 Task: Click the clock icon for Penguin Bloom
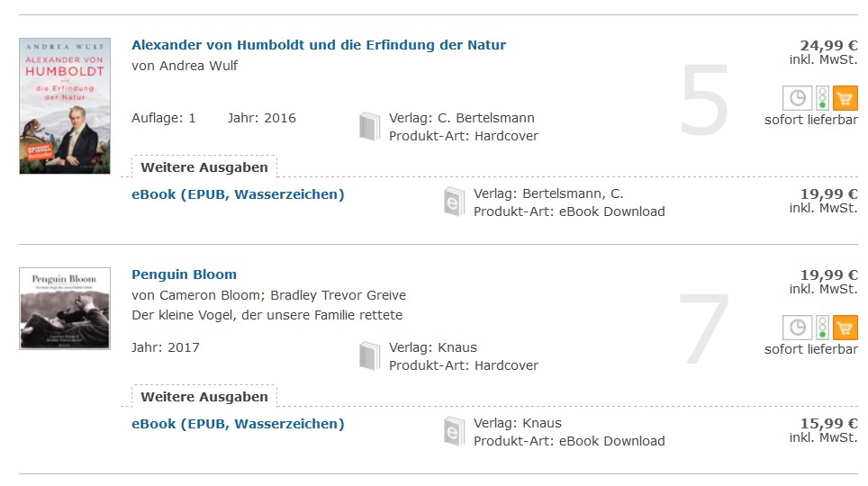pos(797,327)
